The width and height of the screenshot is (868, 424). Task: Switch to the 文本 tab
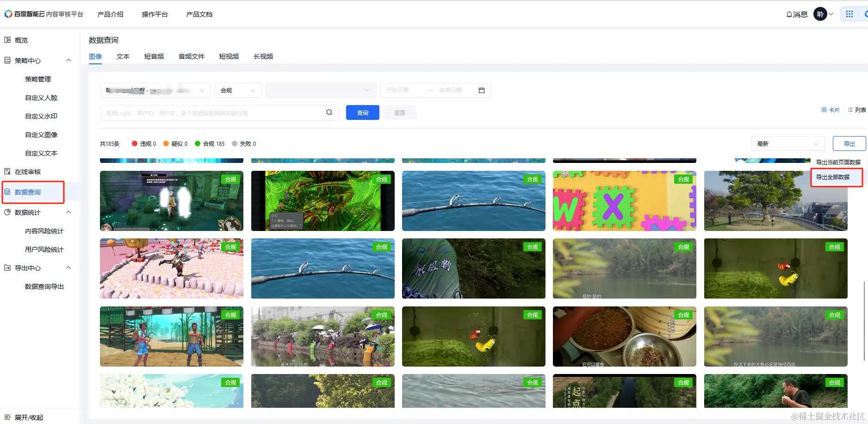(123, 56)
